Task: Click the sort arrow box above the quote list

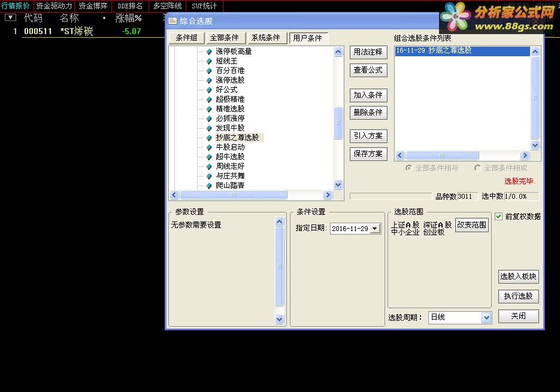Action: coord(10,17)
